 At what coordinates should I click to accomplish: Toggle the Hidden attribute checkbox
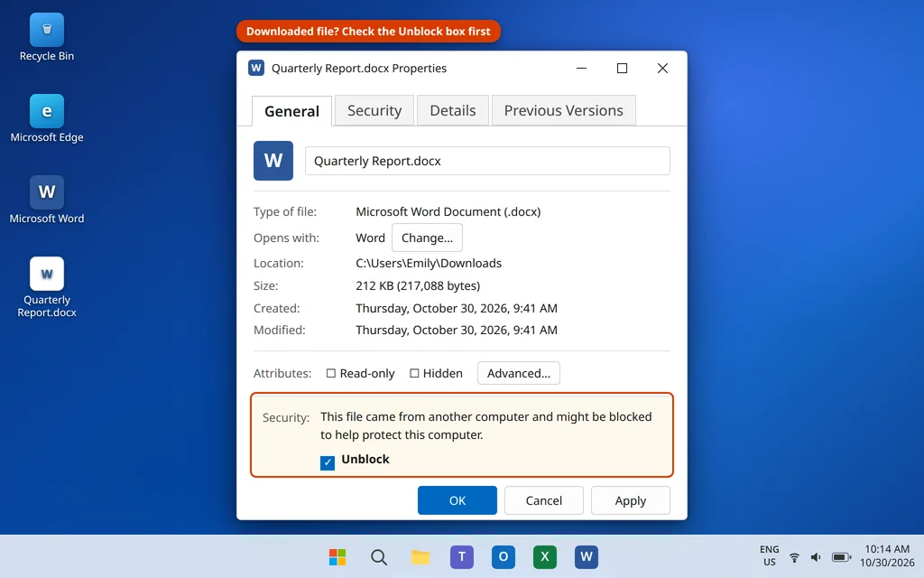pos(414,373)
